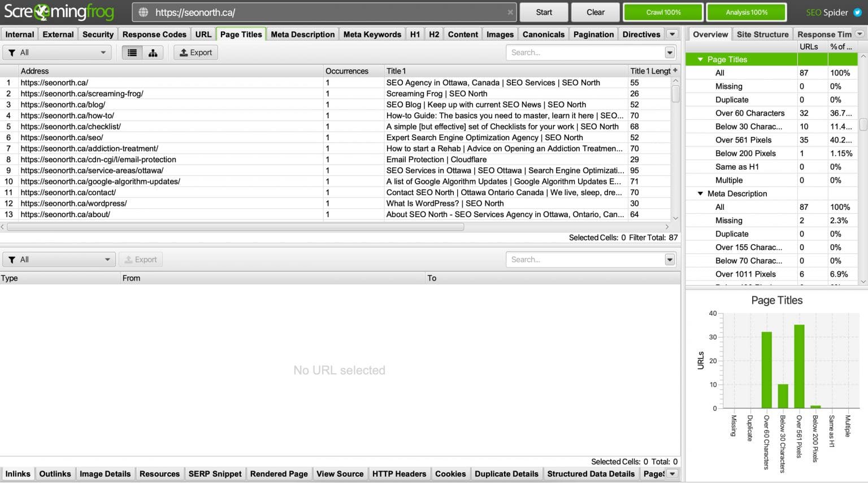The height and width of the screenshot is (483, 868).
Task: Collapse the Meta Description overview section
Action: (x=700, y=193)
